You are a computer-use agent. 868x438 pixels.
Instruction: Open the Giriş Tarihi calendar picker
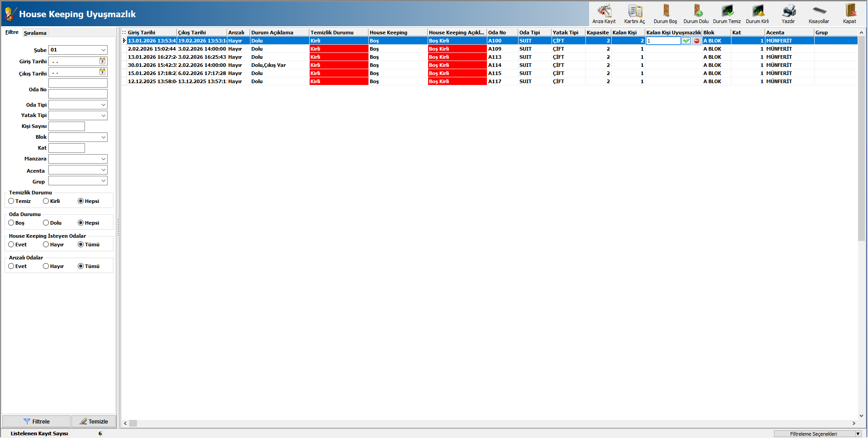[x=103, y=61]
